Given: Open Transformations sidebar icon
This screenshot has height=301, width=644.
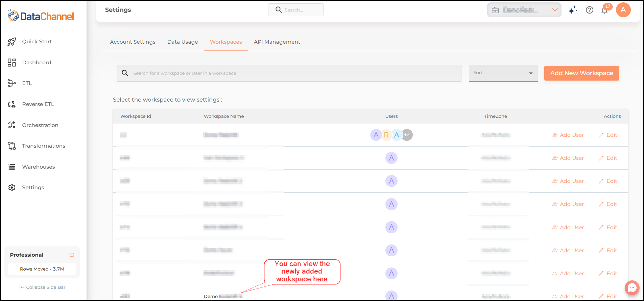Looking at the screenshot, I should coord(12,146).
